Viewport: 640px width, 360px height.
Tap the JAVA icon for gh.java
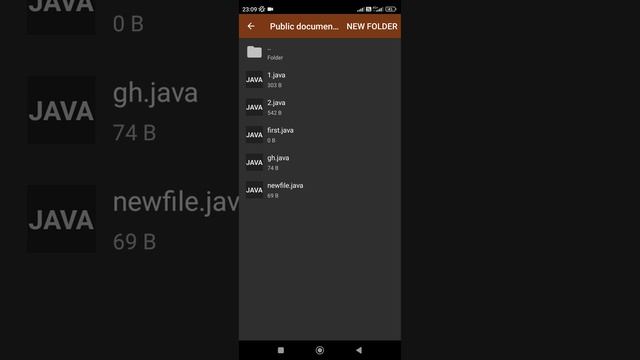pos(254,162)
